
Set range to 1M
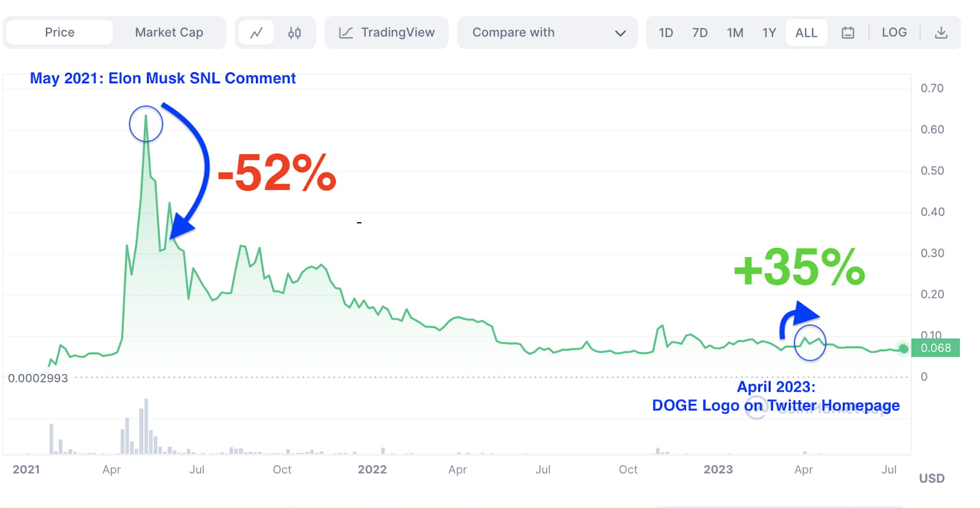(735, 32)
